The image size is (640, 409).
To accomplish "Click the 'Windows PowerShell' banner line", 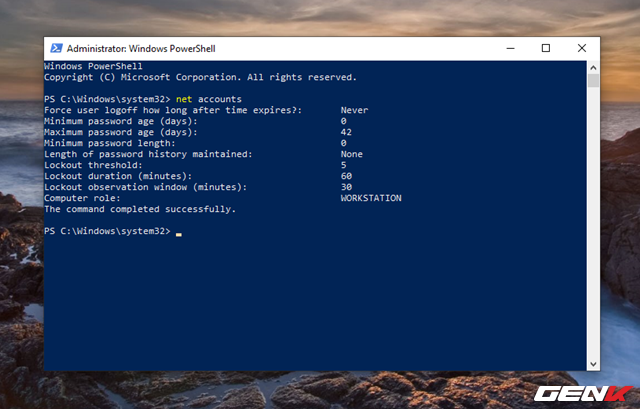I will click(93, 66).
